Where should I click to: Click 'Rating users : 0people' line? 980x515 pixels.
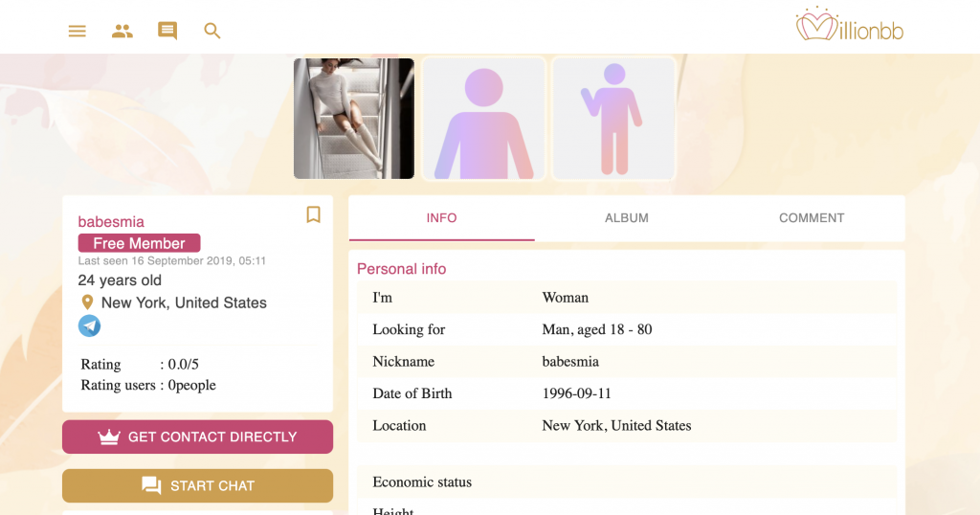click(148, 385)
